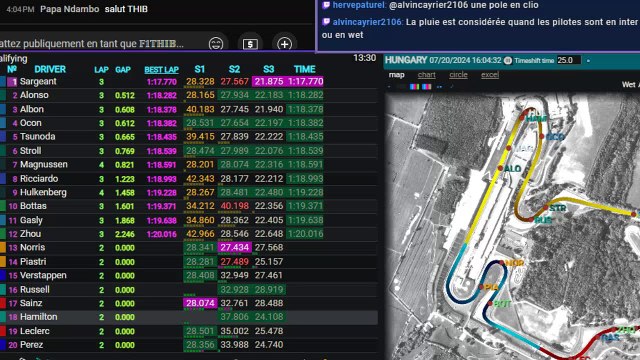The height and width of the screenshot is (360, 640).
Task: Click purple S3 cell 21.875 for Sargeant
Action: [x=269, y=81]
